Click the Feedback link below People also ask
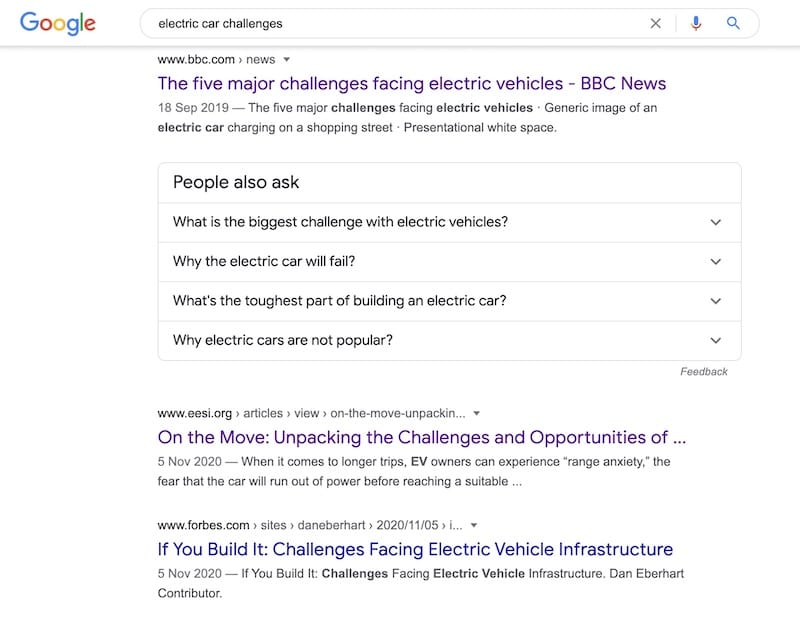800x619 pixels. pos(703,371)
